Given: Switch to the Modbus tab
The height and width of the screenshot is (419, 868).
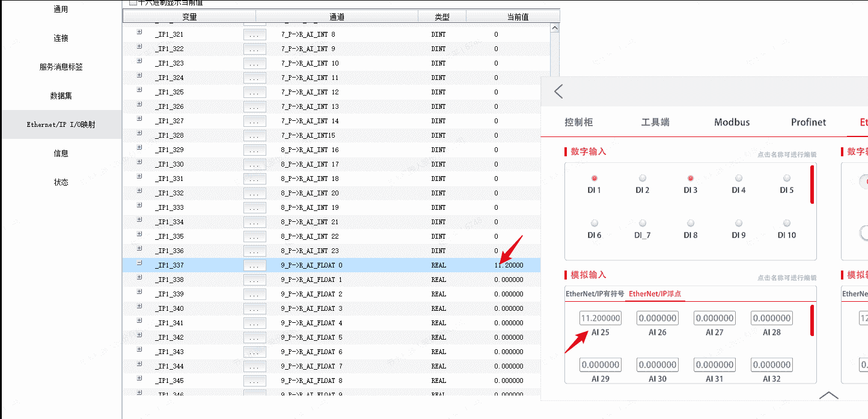Looking at the screenshot, I should point(732,122).
